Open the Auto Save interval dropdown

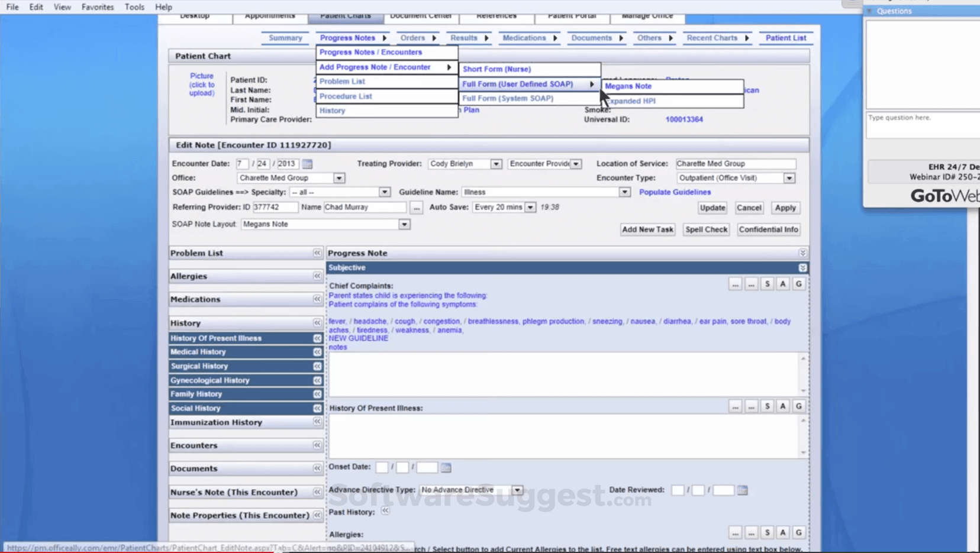coord(530,207)
